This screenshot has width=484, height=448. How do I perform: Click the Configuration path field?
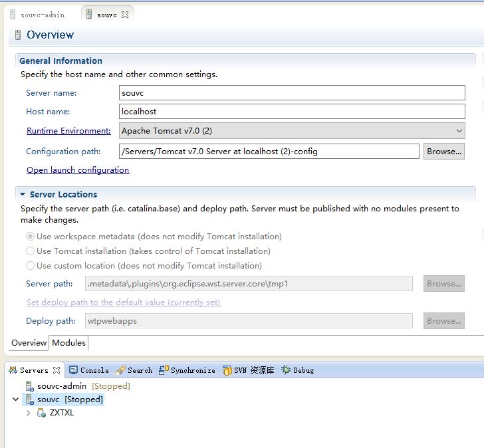point(269,152)
